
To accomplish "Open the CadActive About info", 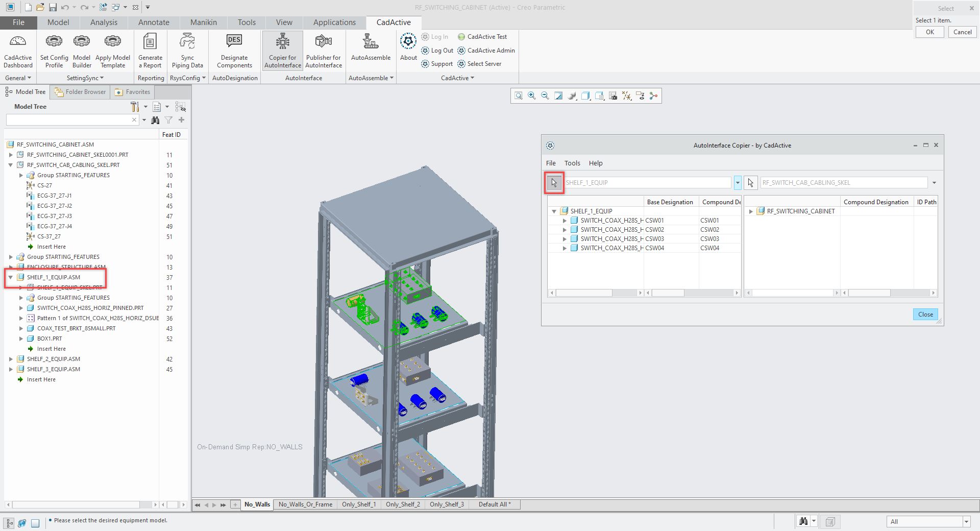I will [x=408, y=47].
